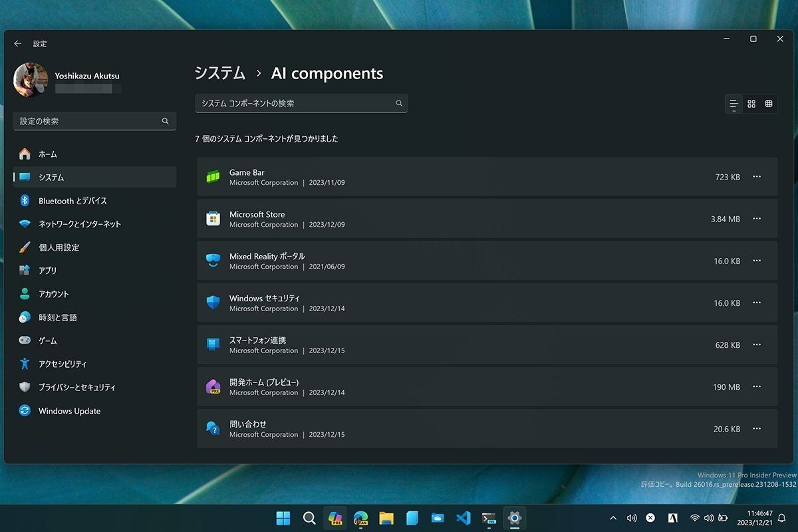The image size is (798, 532).
Task: Click the Adobe tray icon
Action: [673, 518]
